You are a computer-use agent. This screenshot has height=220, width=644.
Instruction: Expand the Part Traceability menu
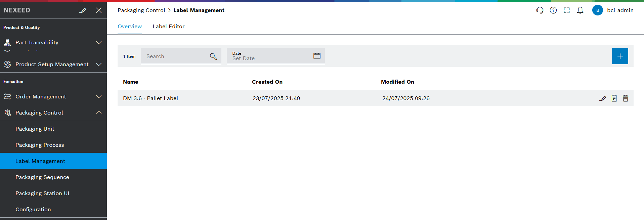[99, 43]
